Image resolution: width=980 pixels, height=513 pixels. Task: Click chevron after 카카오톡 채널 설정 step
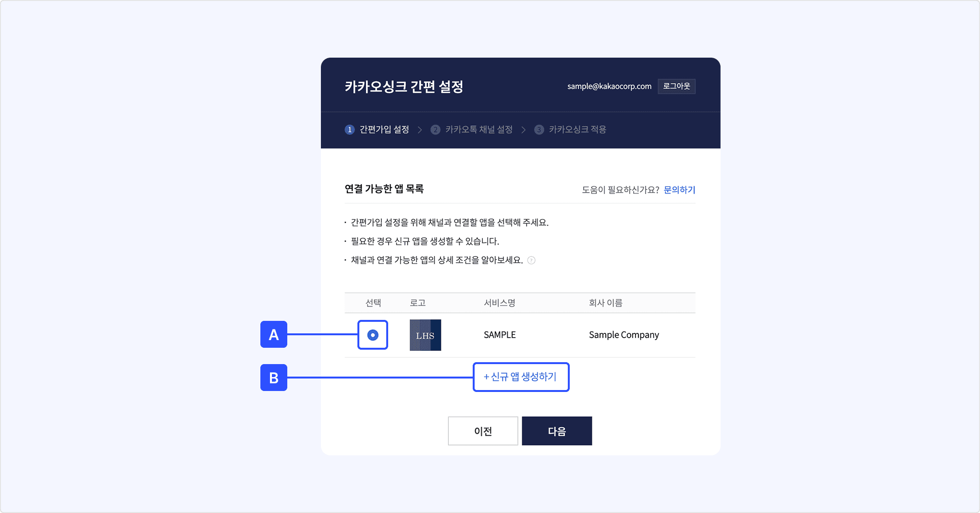coord(524,130)
